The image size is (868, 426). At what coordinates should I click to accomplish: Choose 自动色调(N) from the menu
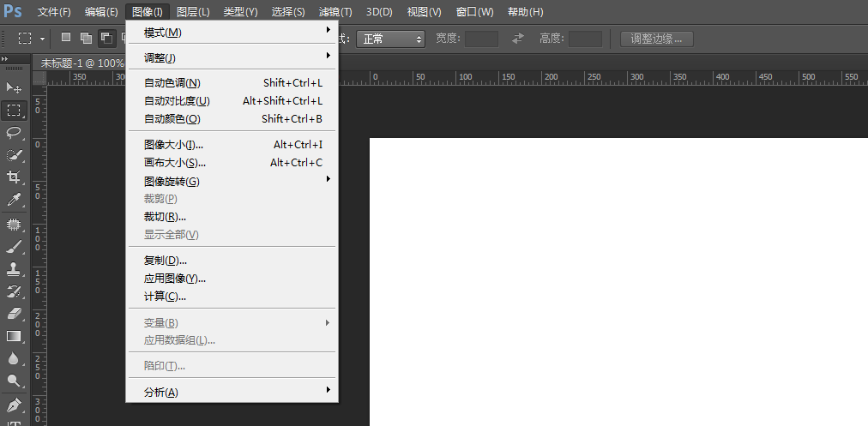click(x=232, y=83)
